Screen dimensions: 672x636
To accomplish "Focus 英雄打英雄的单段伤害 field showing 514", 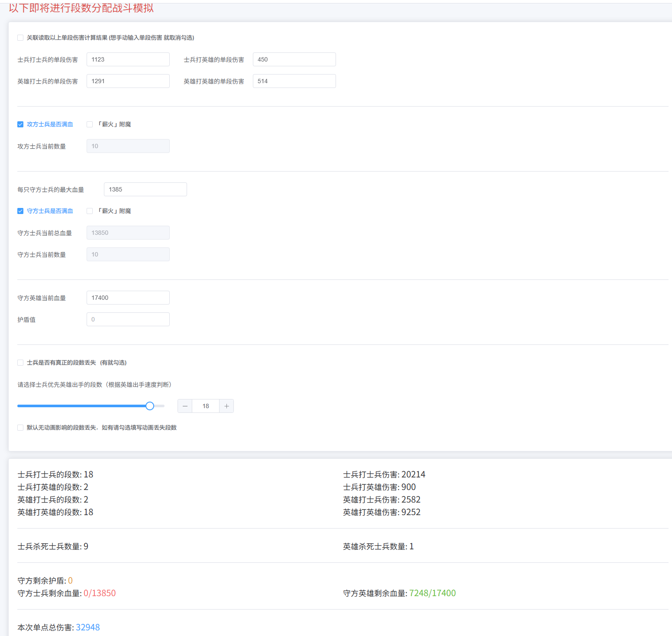I will pyautogui.click(x=294, y=81).
